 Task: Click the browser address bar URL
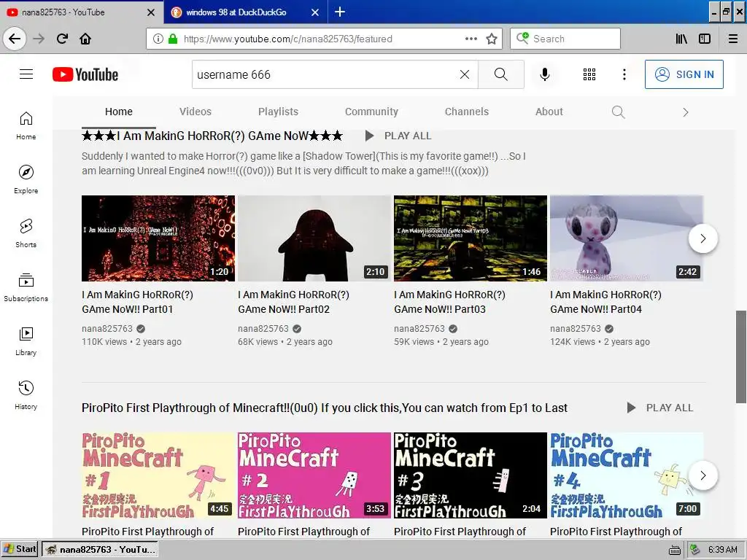click(288, 39)
